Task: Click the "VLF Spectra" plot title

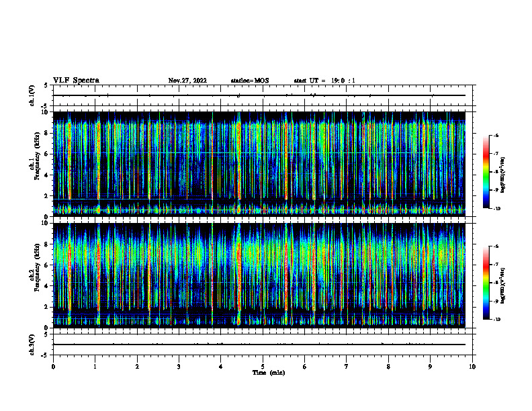Action: pyautogui.click(x=76, y=81)
